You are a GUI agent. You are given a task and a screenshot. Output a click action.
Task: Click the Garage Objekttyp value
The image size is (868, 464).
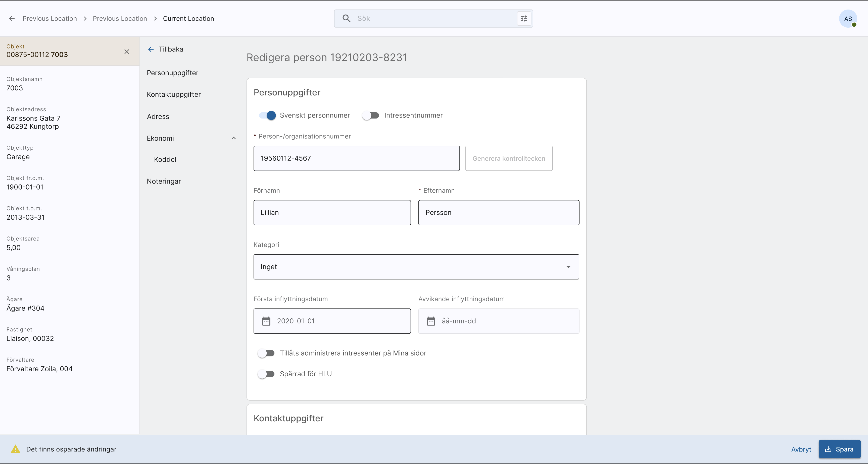pyautogui.click(x=18, y=157)
